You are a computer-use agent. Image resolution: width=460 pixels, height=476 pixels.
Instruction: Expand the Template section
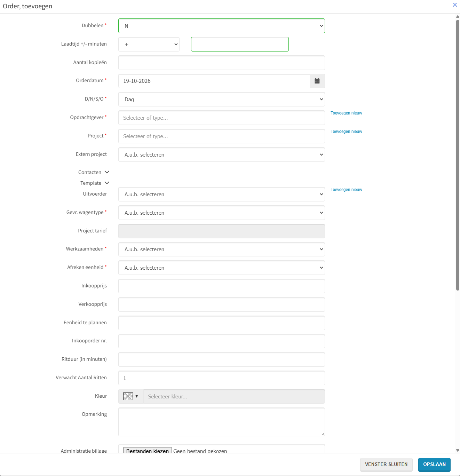(95, 183)
